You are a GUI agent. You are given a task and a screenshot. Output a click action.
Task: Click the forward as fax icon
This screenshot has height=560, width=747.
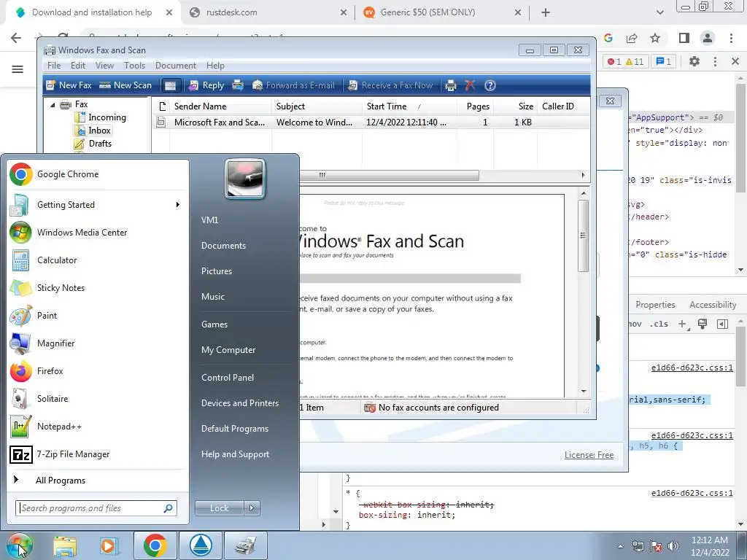coord(238,85)
